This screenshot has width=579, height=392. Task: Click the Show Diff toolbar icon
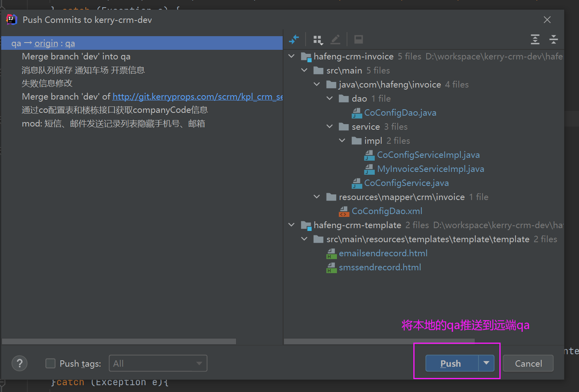(294, 39)
